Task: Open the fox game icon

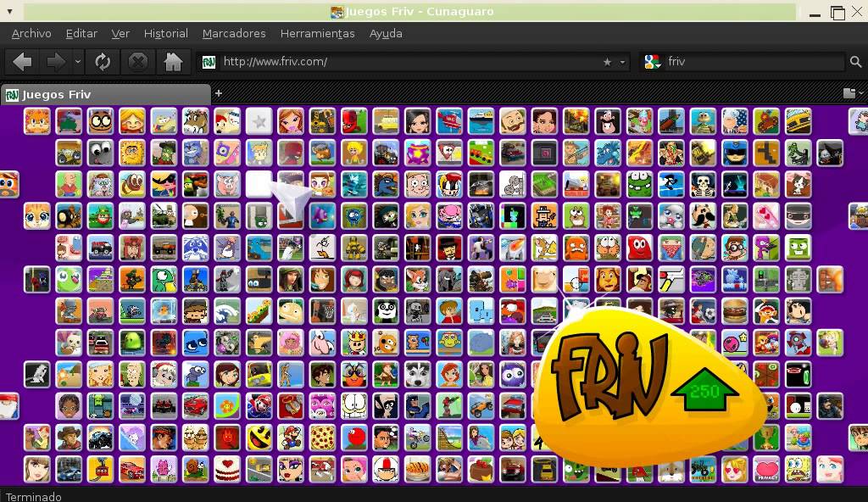Action: [417, 279]
